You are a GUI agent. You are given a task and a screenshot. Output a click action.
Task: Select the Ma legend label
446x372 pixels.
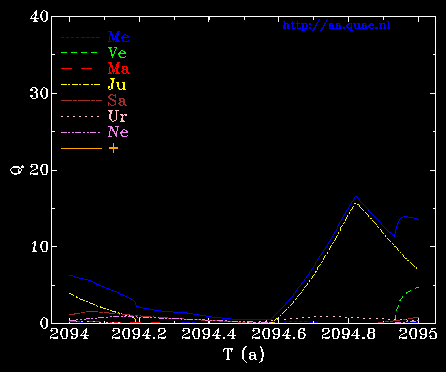click(118, 69)
